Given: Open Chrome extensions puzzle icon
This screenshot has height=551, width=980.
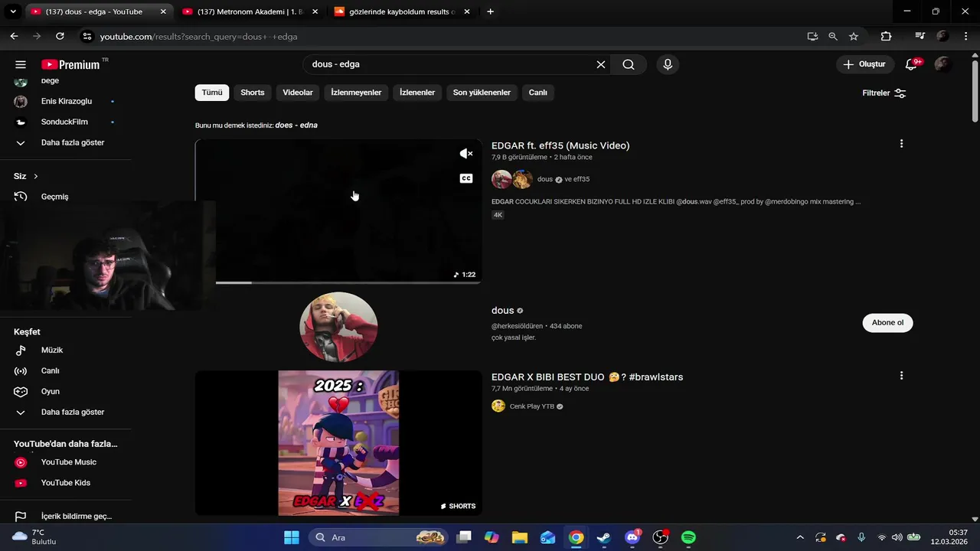Looking at the screenshot, I should tap(886, 36).
